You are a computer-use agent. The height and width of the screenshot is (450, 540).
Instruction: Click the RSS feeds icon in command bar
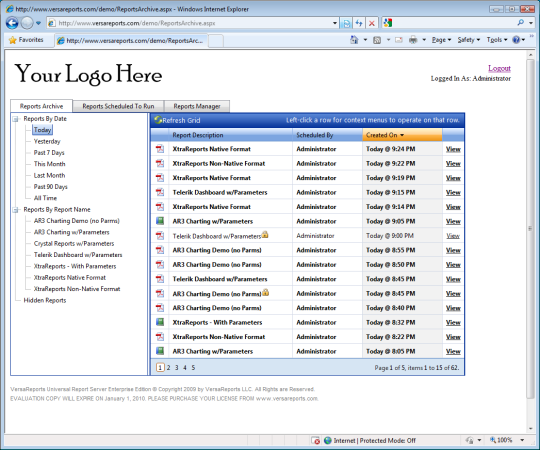pyautogui.click(x=377, y=40)
